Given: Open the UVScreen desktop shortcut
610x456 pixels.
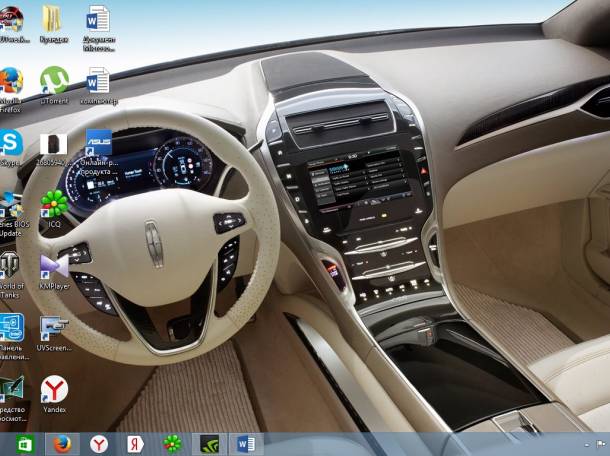Looking at the screenshot, I should 54,329.
